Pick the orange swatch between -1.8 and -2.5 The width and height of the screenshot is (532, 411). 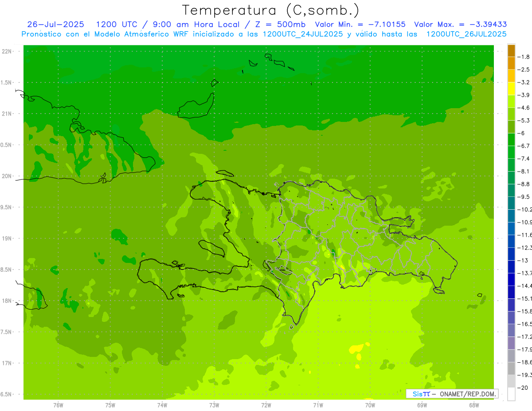[x=511, y=63]
